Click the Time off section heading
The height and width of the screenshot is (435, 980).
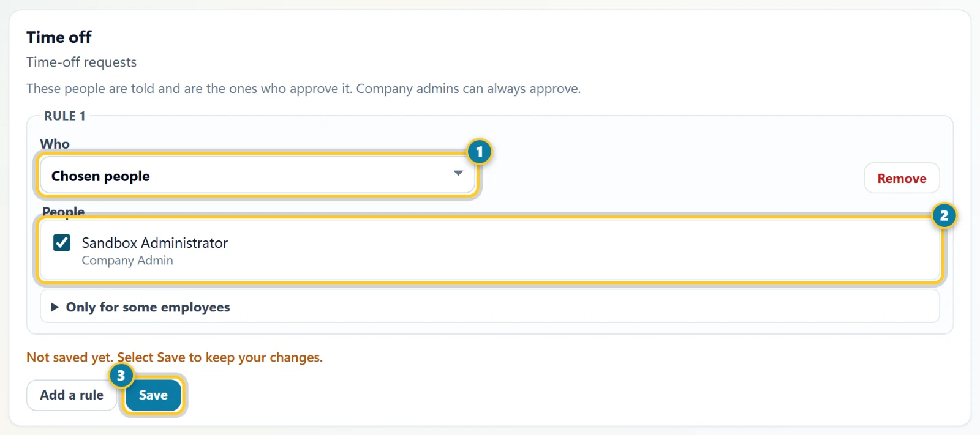pos(59,37)
